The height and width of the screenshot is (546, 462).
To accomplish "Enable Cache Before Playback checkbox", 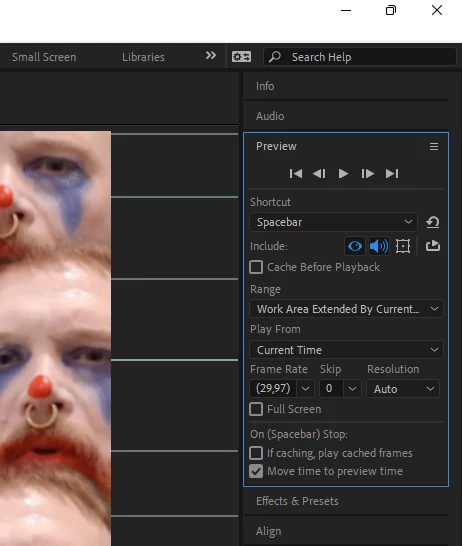I will (x=256, y=267).
